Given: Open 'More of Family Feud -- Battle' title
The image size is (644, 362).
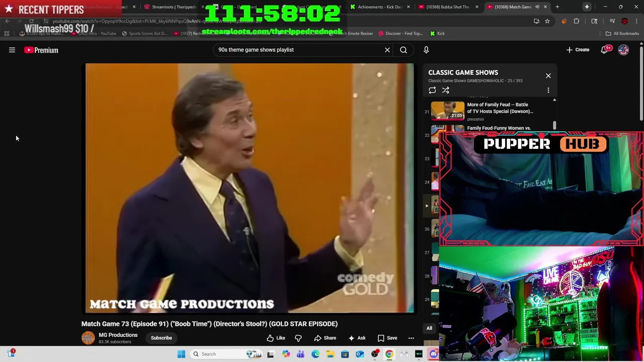Looking at the screenshot, I should click(x=500, y=108).
